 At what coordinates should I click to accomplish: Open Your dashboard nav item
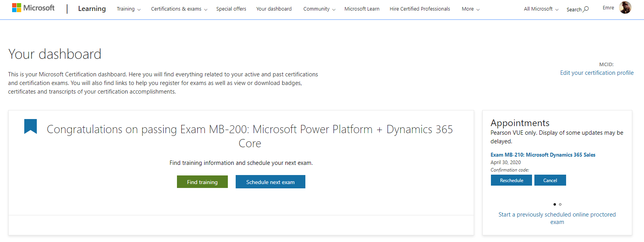coord(274,9)
